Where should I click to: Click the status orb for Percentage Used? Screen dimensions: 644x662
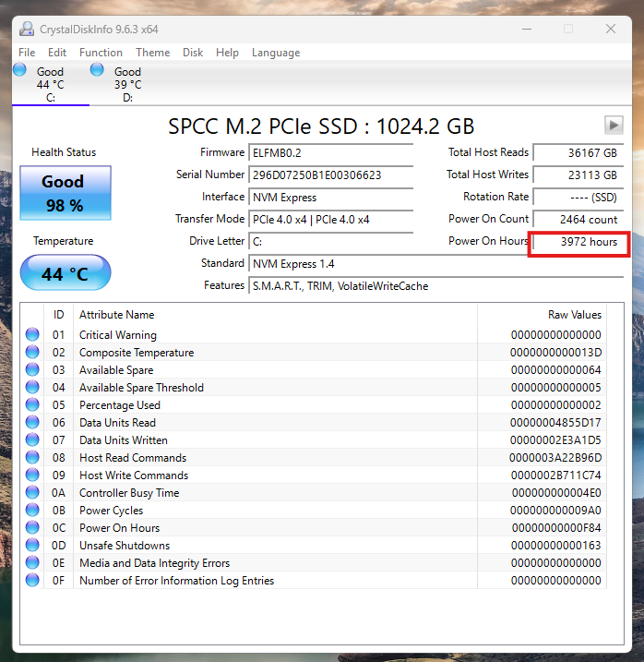click(32, 404)
